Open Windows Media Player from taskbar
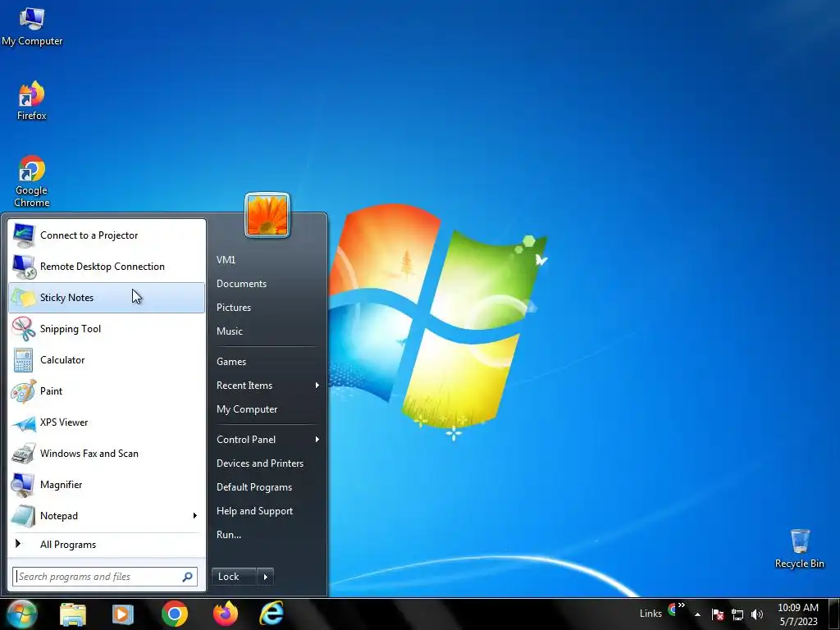The width and height of the screenshot is (840, 630). [123, 614]
